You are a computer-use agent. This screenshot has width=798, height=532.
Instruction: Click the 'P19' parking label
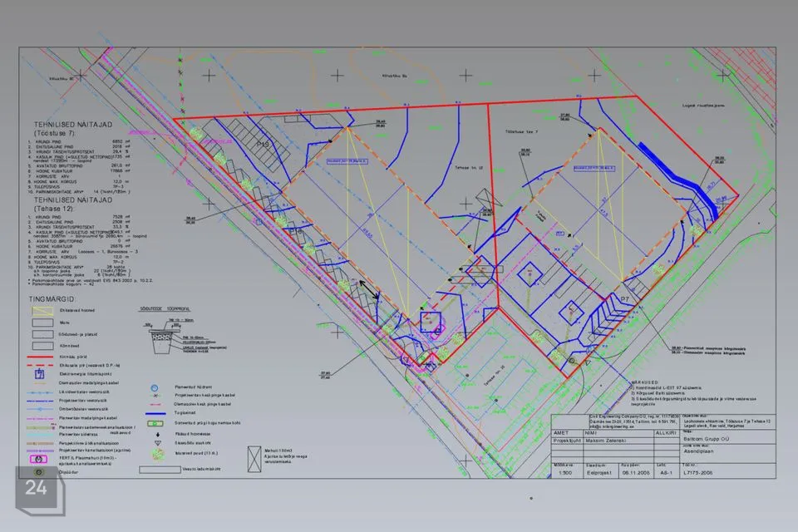(x=263, y=145)
